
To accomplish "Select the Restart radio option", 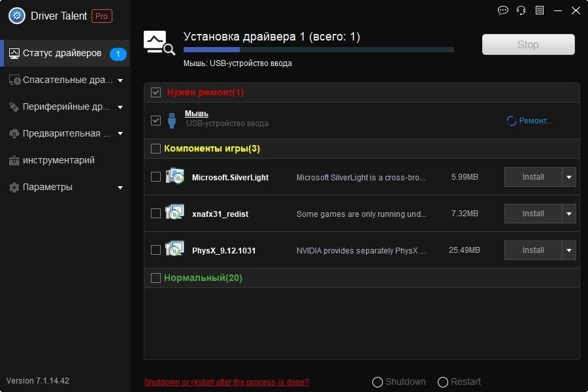I will point(443,382).
